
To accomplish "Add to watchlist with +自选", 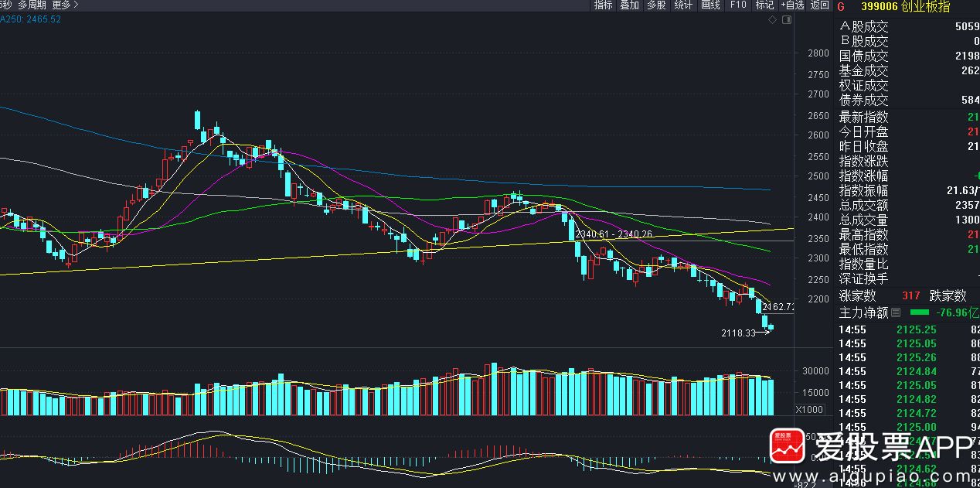I will point(792,5).
